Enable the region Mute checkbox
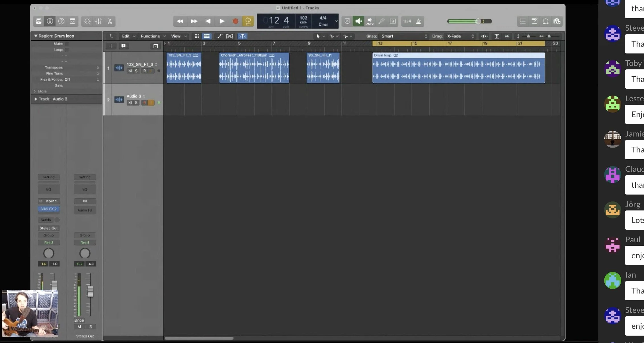This screenshot has height=343, width=644. point(67,44)
